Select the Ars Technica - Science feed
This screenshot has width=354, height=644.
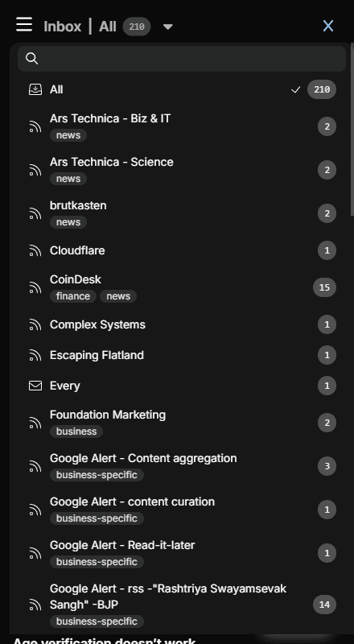point(182,170)
